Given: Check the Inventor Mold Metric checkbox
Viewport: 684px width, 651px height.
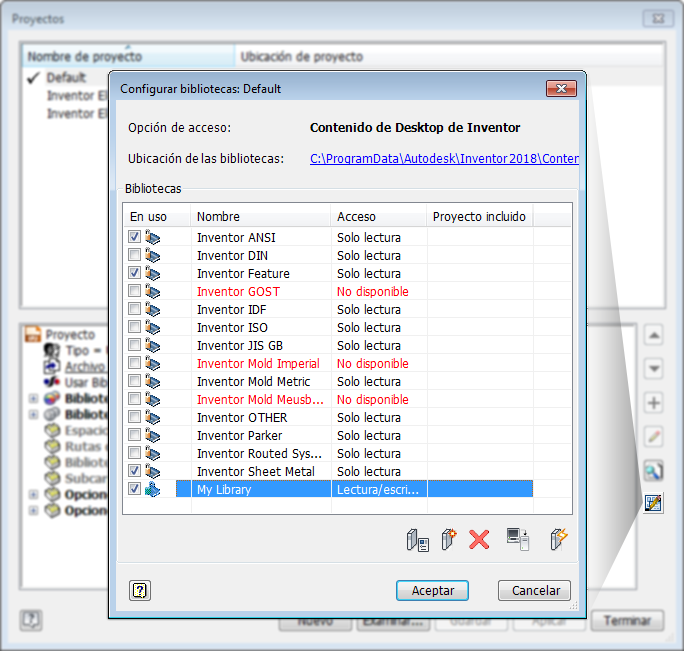Looking at the screenshot, I should [x=134, y=380].
